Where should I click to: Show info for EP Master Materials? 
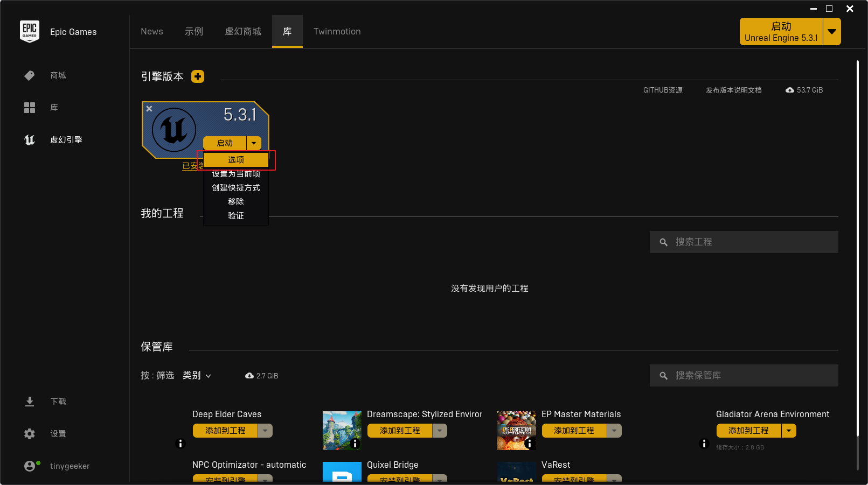[x=530, y=444]
